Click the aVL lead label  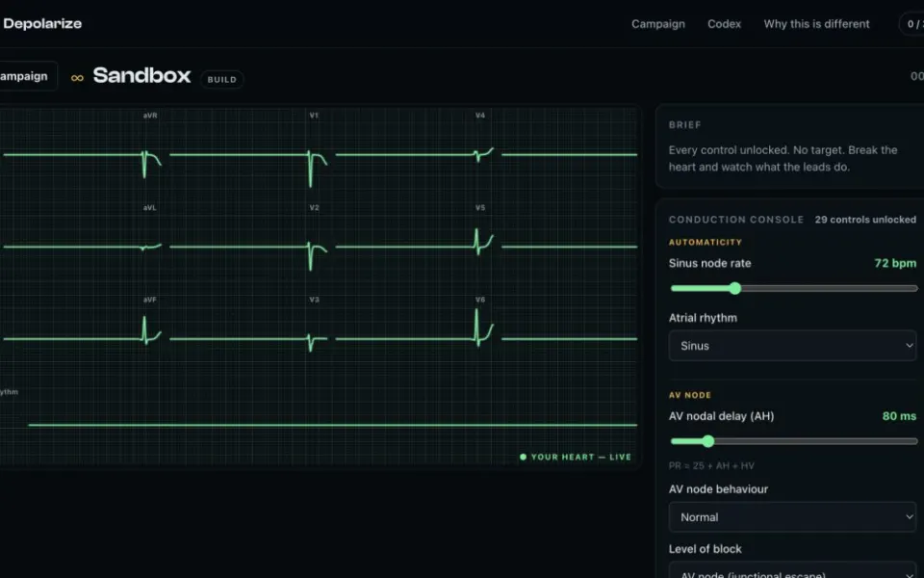pyautogui.click(x=150, y=208)
